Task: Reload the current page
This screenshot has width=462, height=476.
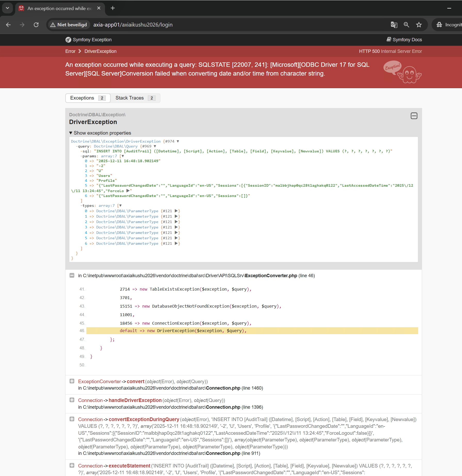Action: pos(36,25)
